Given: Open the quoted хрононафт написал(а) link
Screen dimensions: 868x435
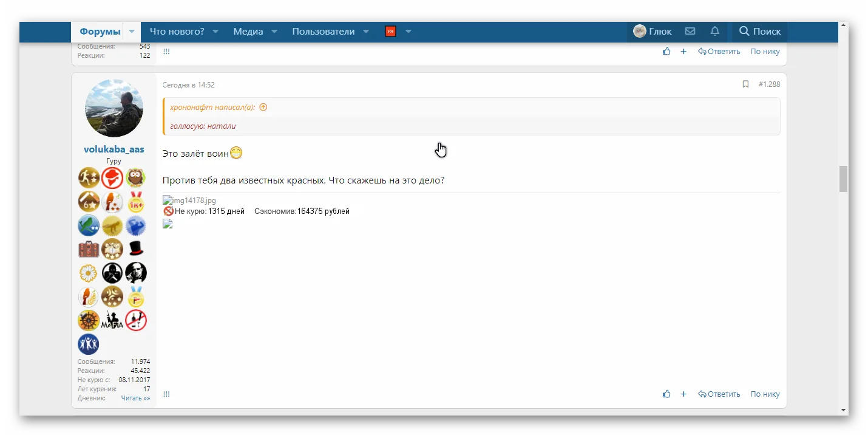Looking at the screenshot, I should pyautogui.click(x=212, y=106).
